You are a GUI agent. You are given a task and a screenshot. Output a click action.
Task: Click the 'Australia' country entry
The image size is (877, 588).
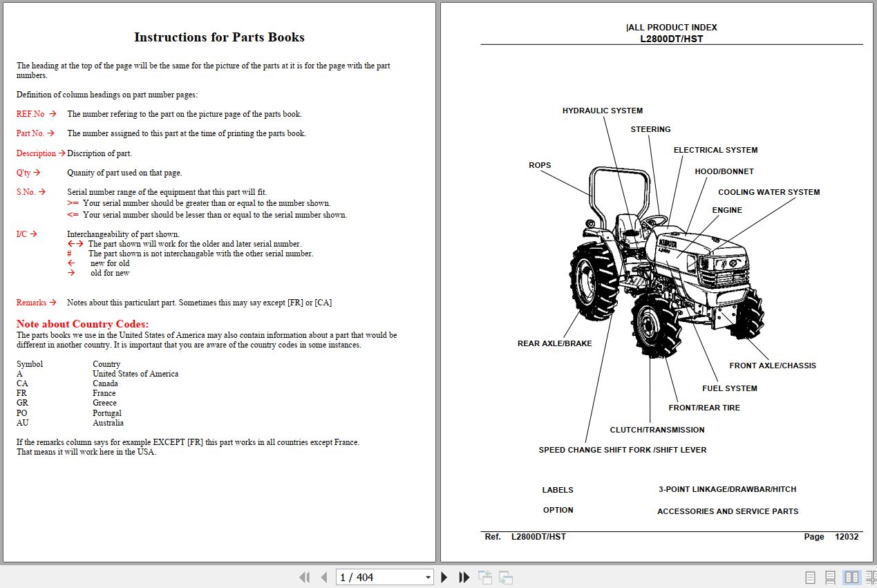point(109,423)
